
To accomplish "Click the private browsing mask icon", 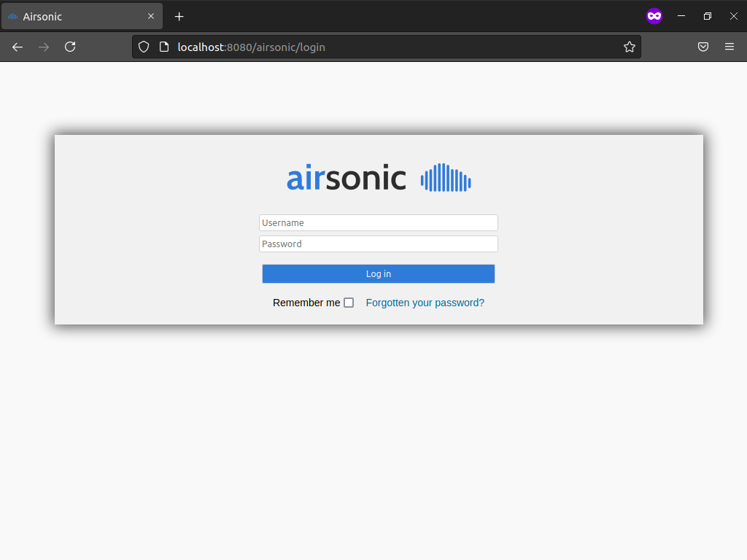I will point(654,16).
